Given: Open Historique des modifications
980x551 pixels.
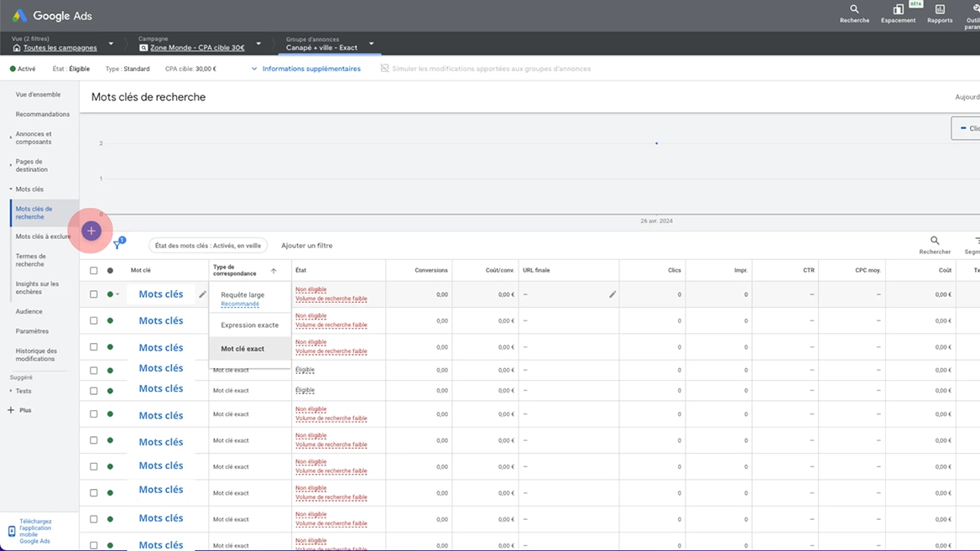Looking at the screenshot, I should tap(36, 355).
